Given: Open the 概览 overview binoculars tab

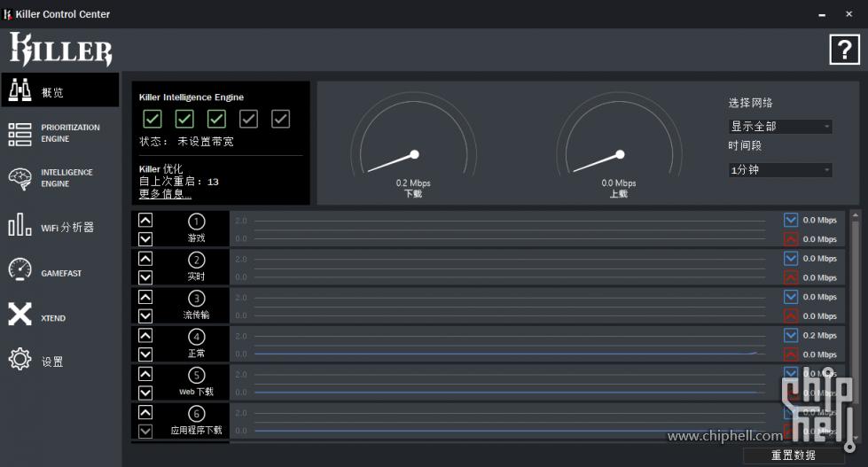Looking at the screenshot, I should click(x=59, y=90).
